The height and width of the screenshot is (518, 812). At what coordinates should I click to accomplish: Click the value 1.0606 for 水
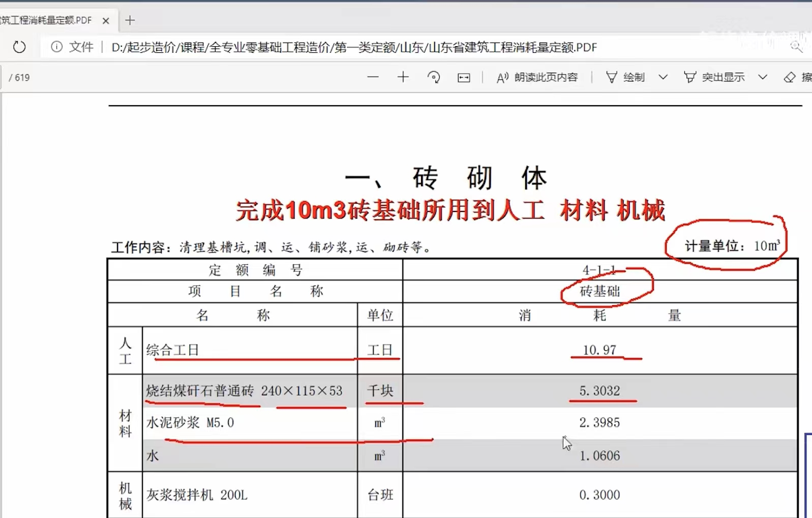pos(599,455)
